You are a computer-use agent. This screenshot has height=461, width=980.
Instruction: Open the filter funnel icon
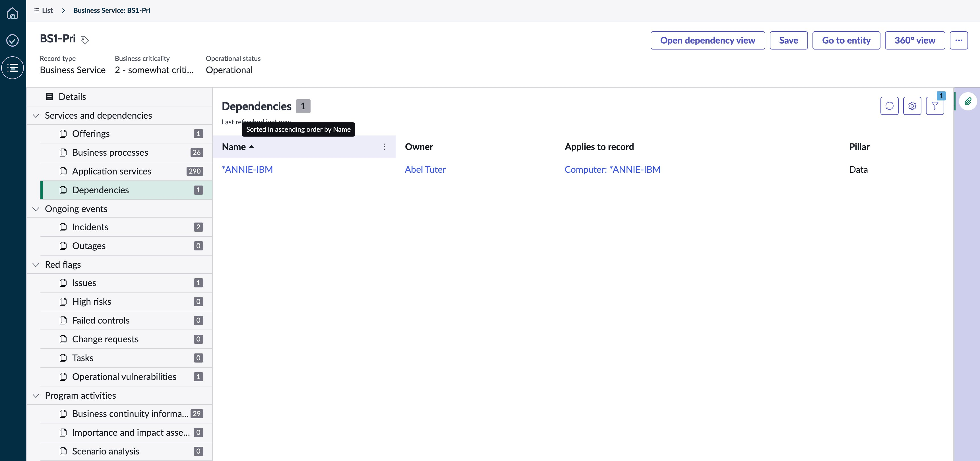[935, 106]
